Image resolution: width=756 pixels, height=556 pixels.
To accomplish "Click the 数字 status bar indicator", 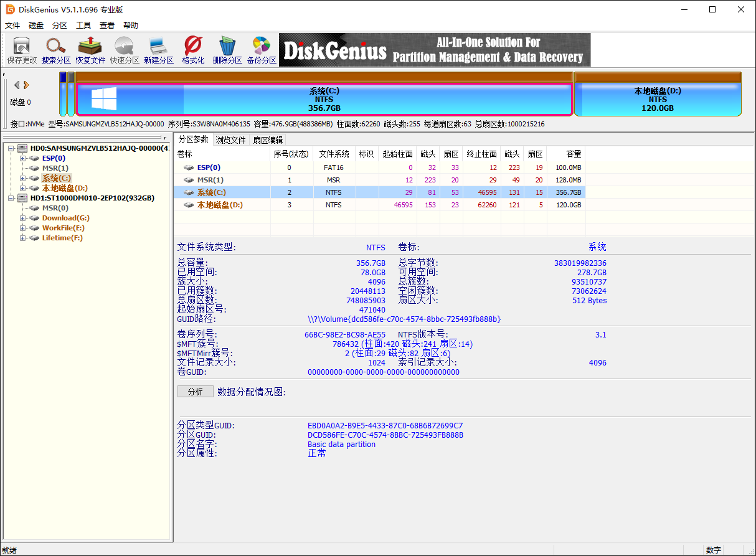I will (x=714, y=550).
